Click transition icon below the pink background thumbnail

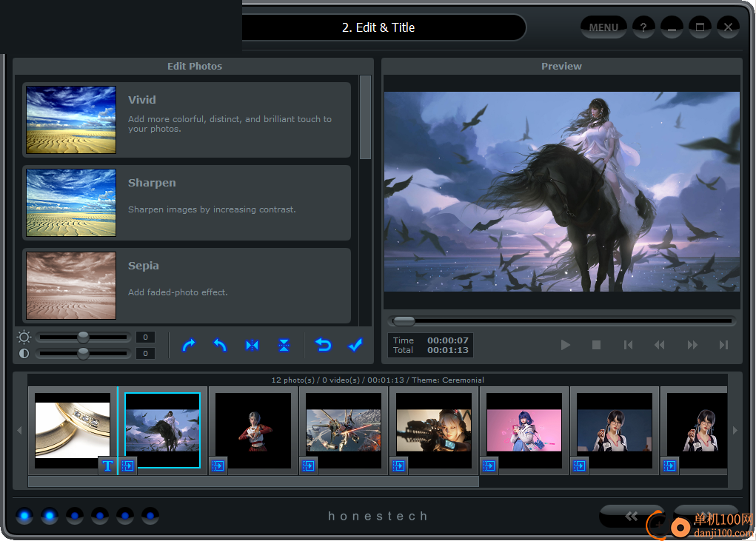click(489, 466)
